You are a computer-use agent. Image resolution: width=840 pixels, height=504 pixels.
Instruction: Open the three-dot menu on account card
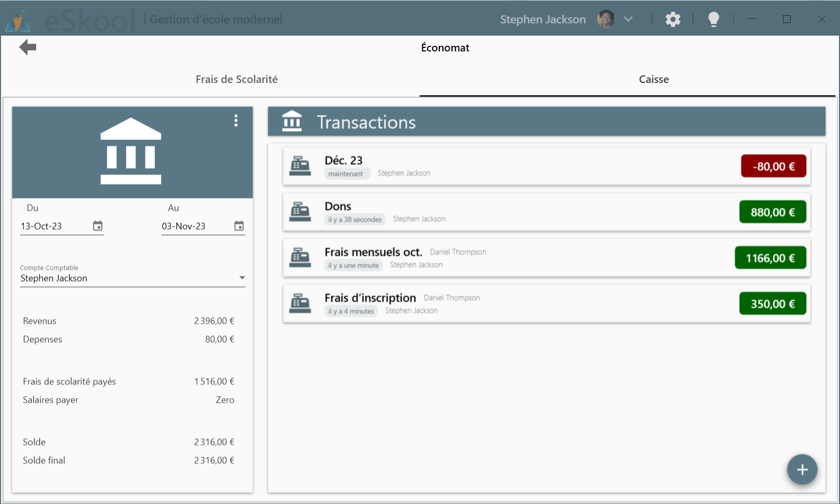pyautogui.click(x=236, y=121)
